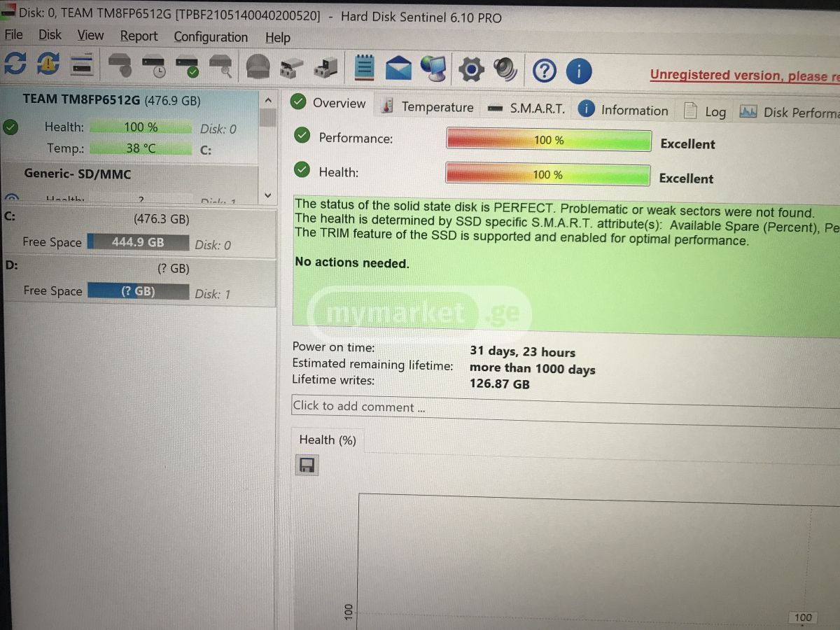Click the refresh icon with warning triangle

point(48,64)
